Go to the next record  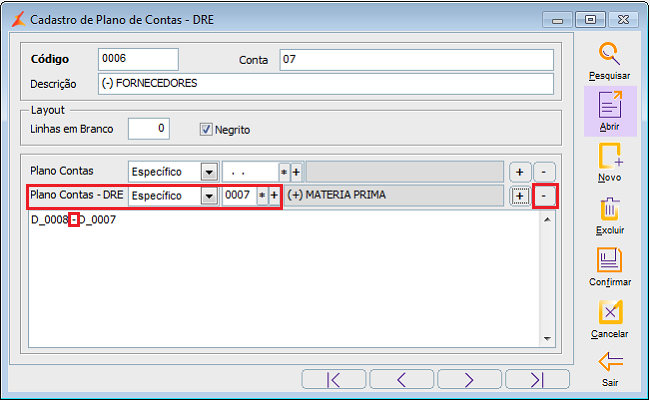469,379
